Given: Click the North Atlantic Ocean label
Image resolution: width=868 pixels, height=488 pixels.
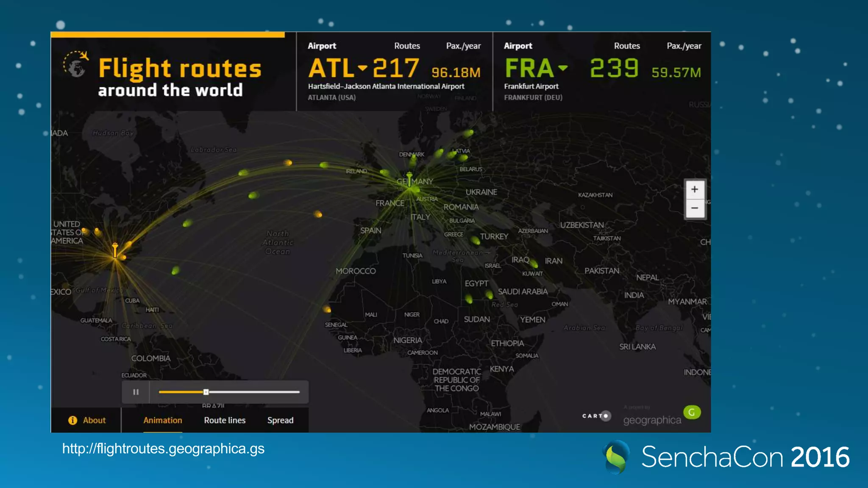Looking at the screenshot, I should (x=278, y=242).
